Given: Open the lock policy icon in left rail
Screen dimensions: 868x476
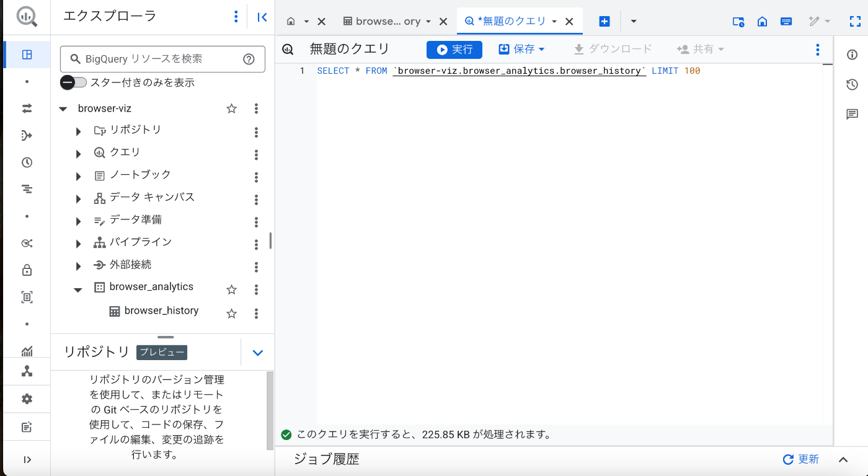Looking at the screenshot, I should click(x=27, y=270).
